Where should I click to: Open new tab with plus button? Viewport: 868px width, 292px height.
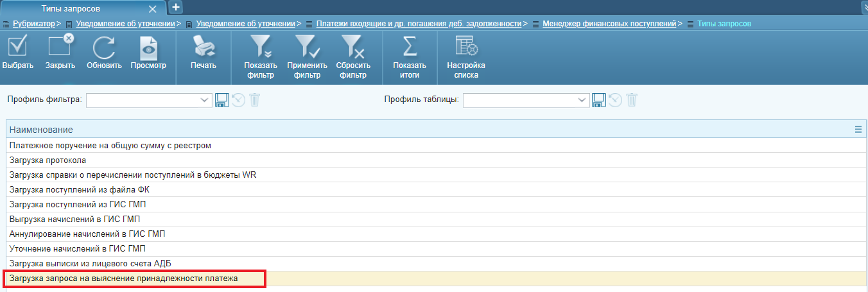(x=176, y=8)
